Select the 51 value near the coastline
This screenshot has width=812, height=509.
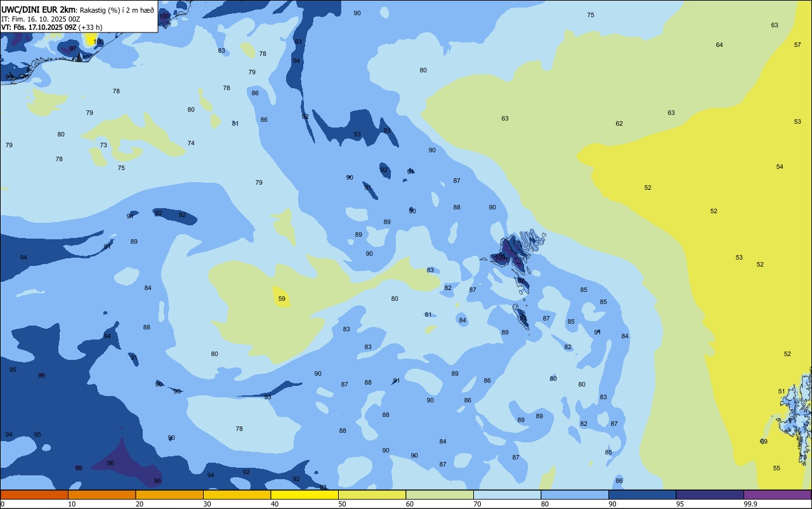coord(782,392)
